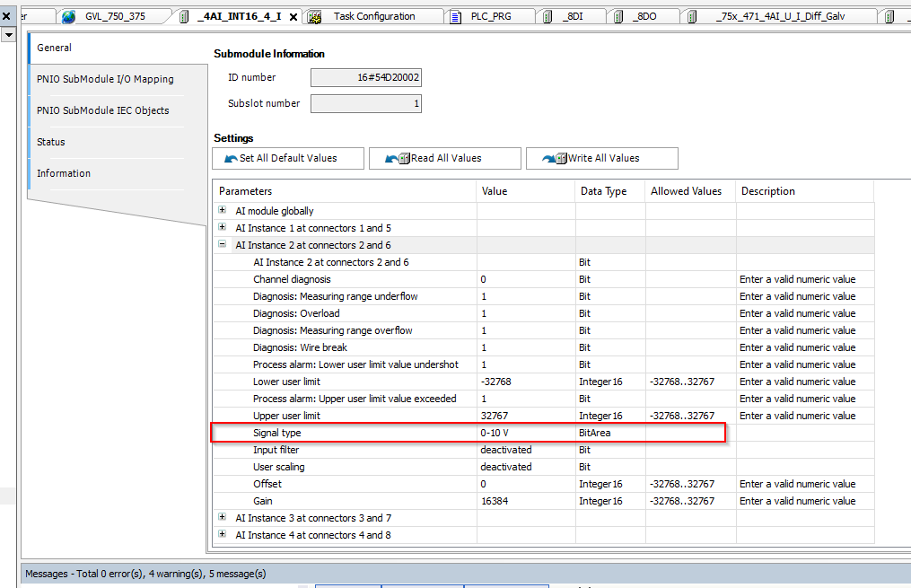Switch to GVL_750_375 tab
The height and width of the screenshot is (588, 911).
(x=115, y=16)
